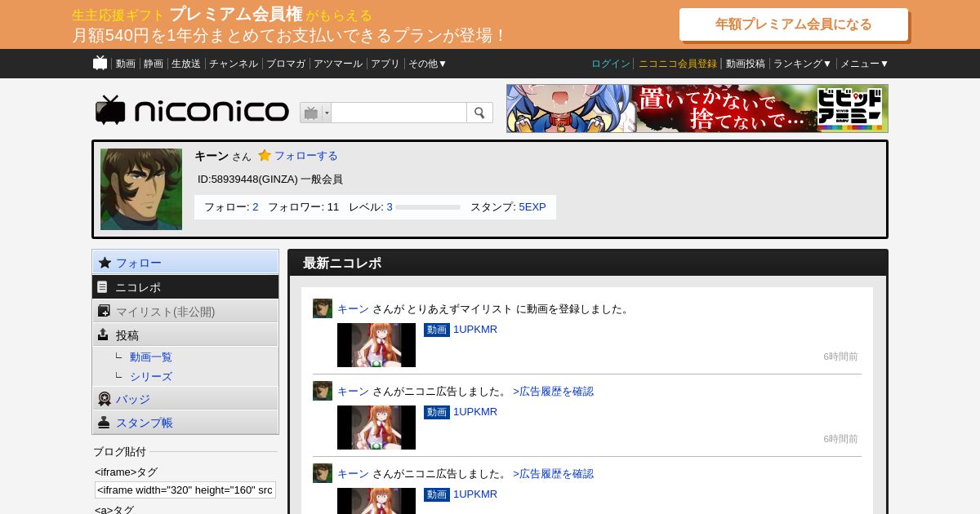The width and height of the screenshot is (980, 514).
Task: Click the ID:58939448(GINZA) 一般会員 text
Action: pyautogui.click(x=270, y=179)
